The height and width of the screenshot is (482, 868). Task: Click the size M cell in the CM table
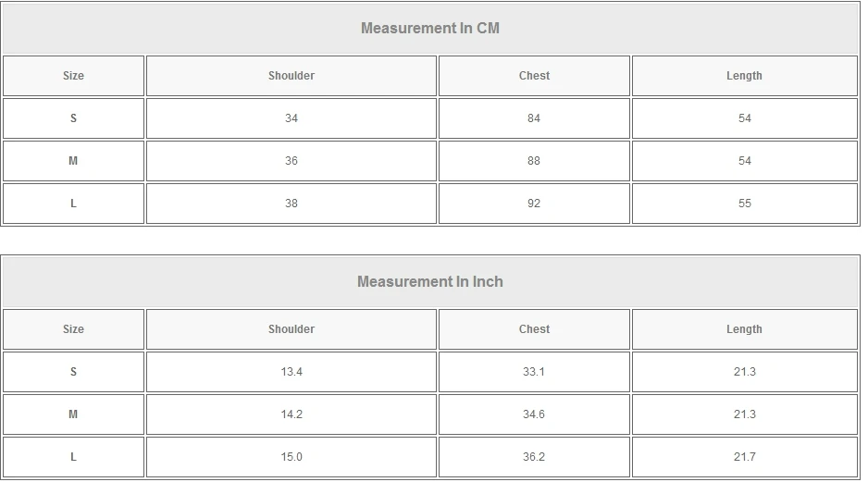73,161
